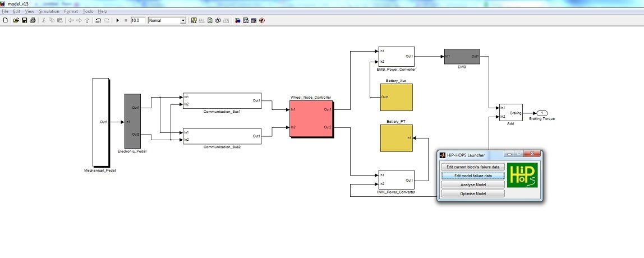The image size is (644, 258).
Task: Start simulation with the play button
Action: pos(117,20)
